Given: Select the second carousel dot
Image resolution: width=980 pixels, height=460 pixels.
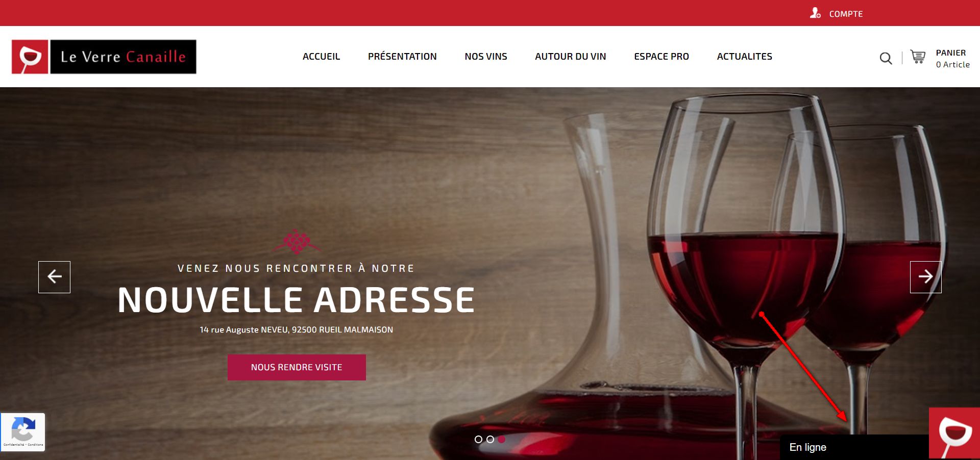Looking at the screenshot, I should point(490,439).
